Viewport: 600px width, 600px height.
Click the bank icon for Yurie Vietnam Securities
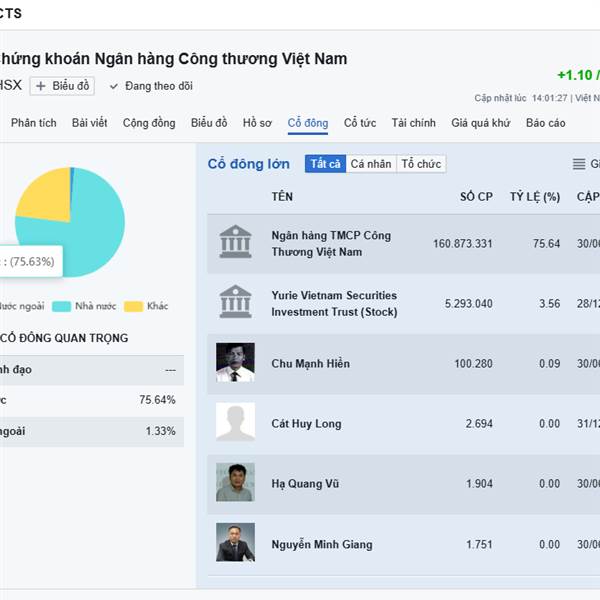click(x=235, y=302)
